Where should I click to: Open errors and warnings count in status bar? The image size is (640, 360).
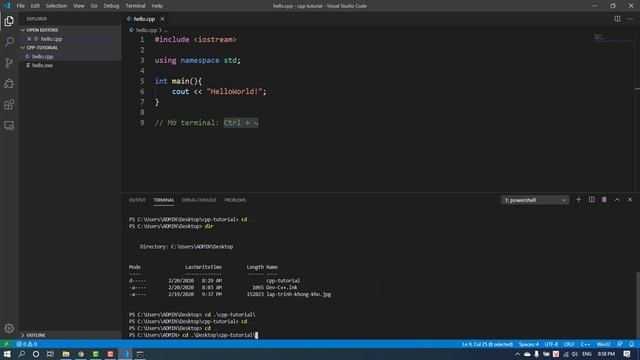tap(27, 344)
